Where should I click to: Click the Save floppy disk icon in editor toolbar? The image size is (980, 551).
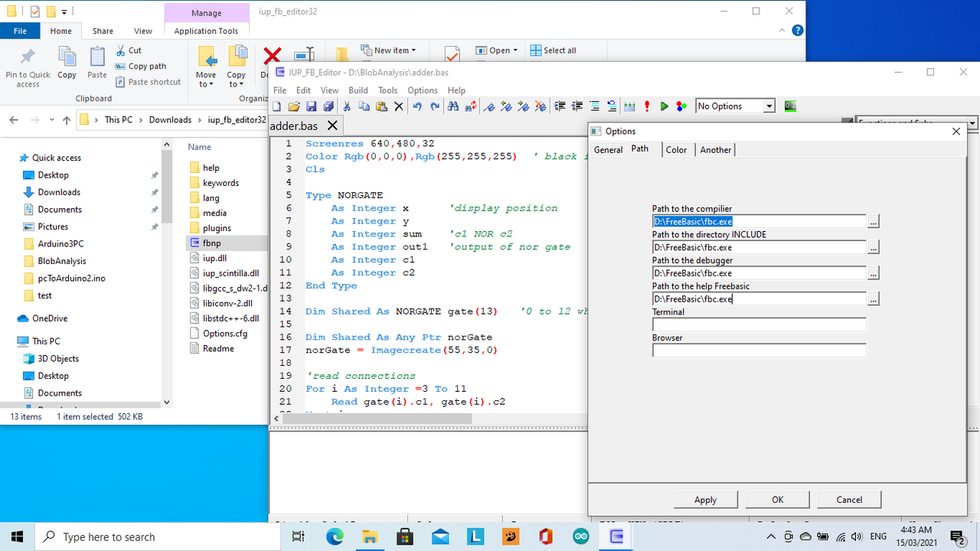coord(312,106)
